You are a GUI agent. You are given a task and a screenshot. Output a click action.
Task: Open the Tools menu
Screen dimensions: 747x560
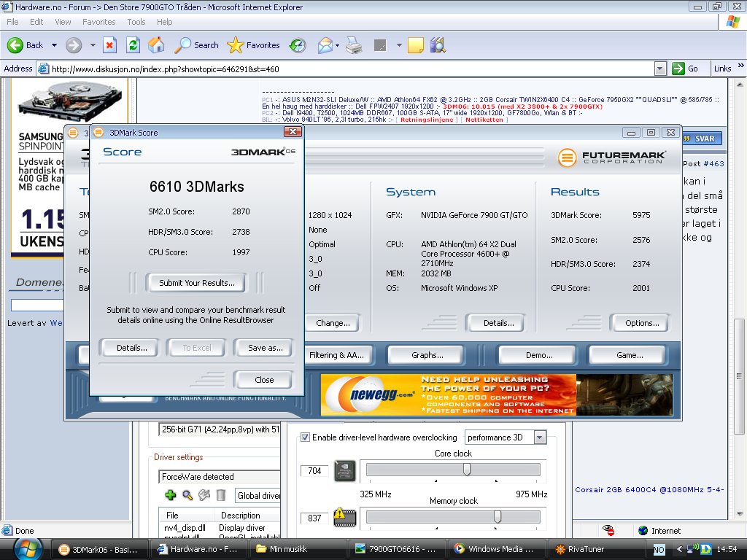136,22
